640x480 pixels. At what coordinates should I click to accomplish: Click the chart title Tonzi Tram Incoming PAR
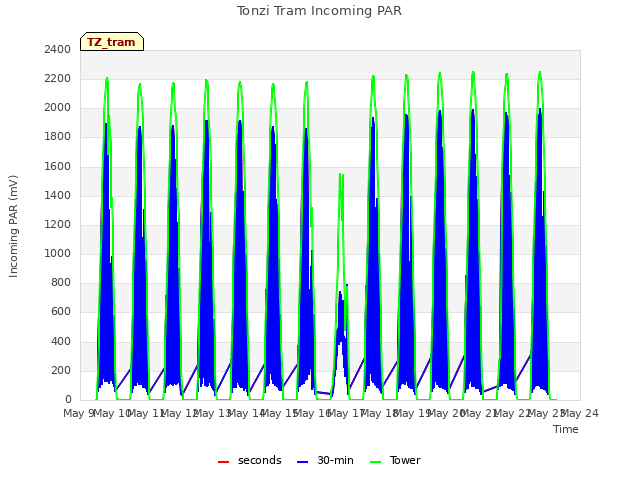[x=319, y=11]
